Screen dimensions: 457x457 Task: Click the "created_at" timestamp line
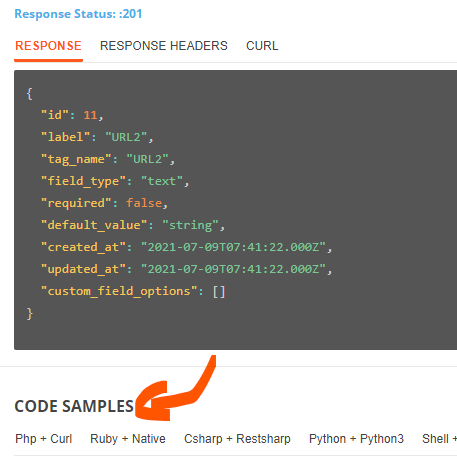click(186, 247)
